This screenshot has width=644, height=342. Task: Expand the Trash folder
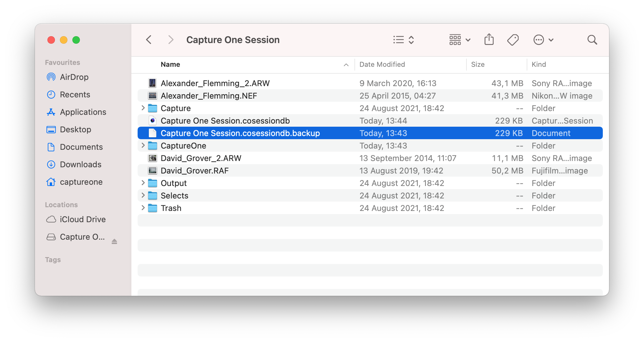coord(143,208)
